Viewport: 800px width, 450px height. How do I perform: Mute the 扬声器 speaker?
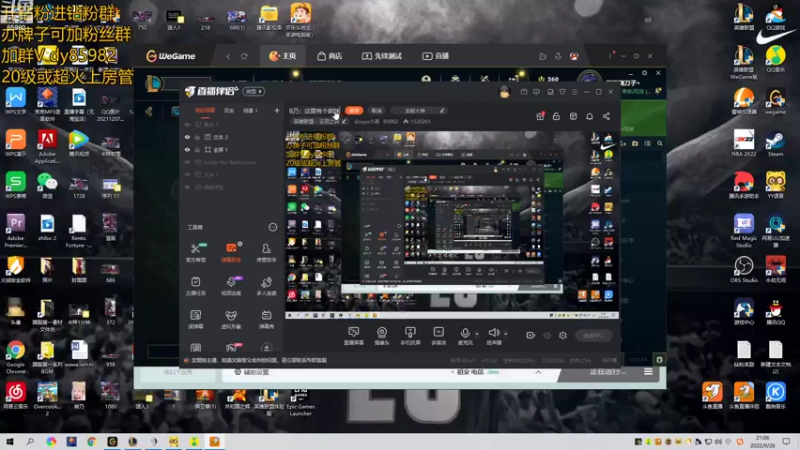click(x=493, y=336)
